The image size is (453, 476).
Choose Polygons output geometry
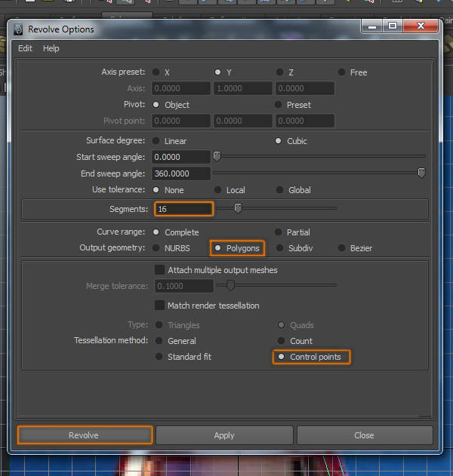point(218,248)
